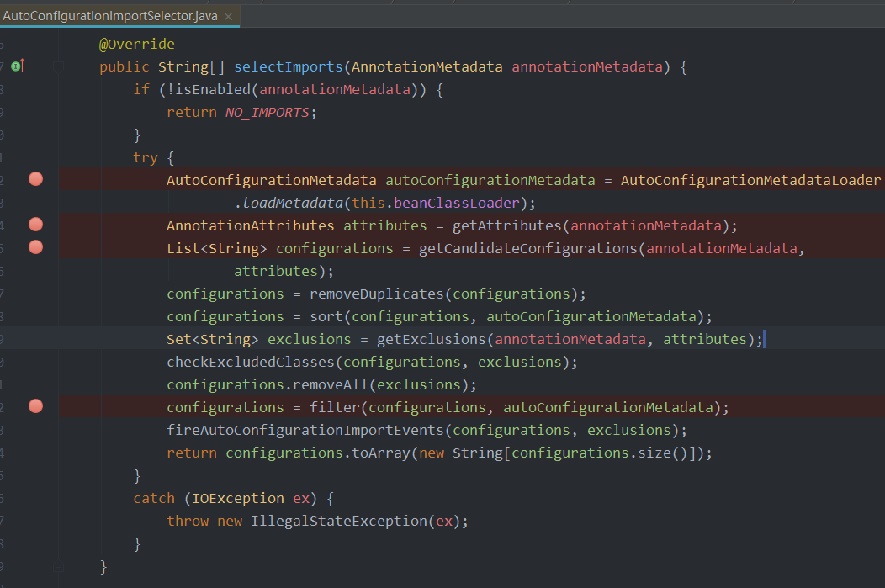Toggle breakpoint on List<String> configurations line
Viewport: 885px width, 588px height.
point(35,247)
